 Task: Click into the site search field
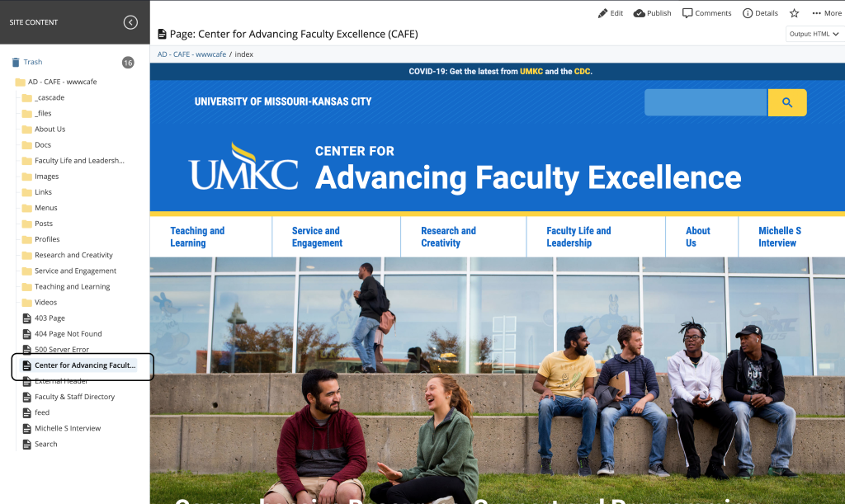(x=706, y=102)
